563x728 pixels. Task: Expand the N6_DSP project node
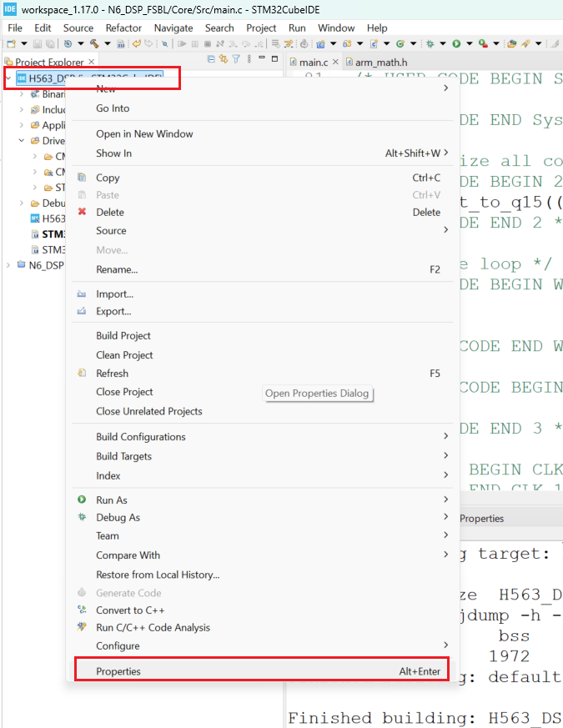(x=8, y=265)
